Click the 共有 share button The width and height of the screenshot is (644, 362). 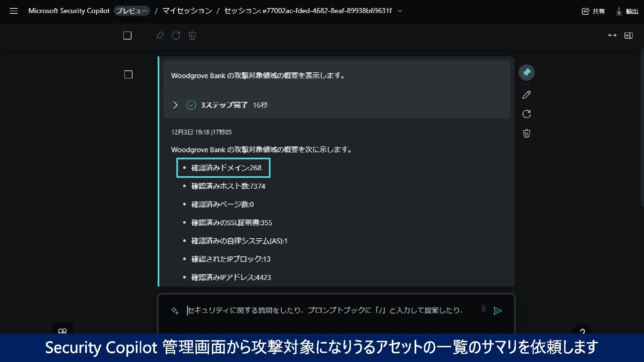(593, 11)
